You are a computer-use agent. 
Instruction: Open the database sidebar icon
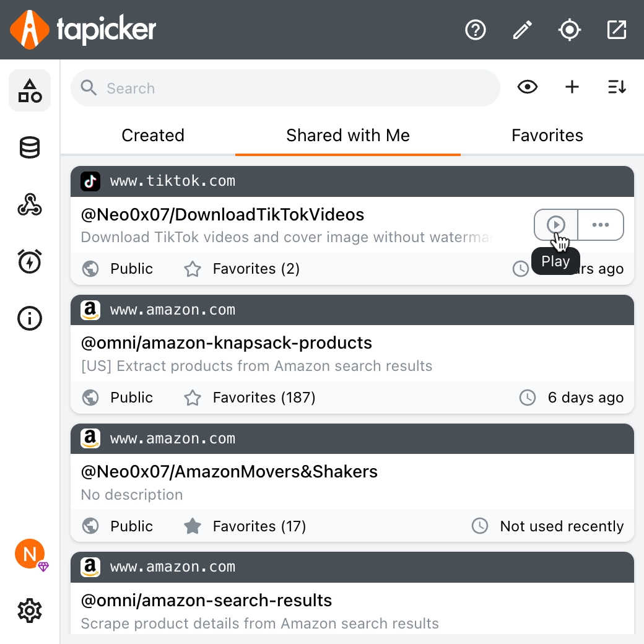30,148
